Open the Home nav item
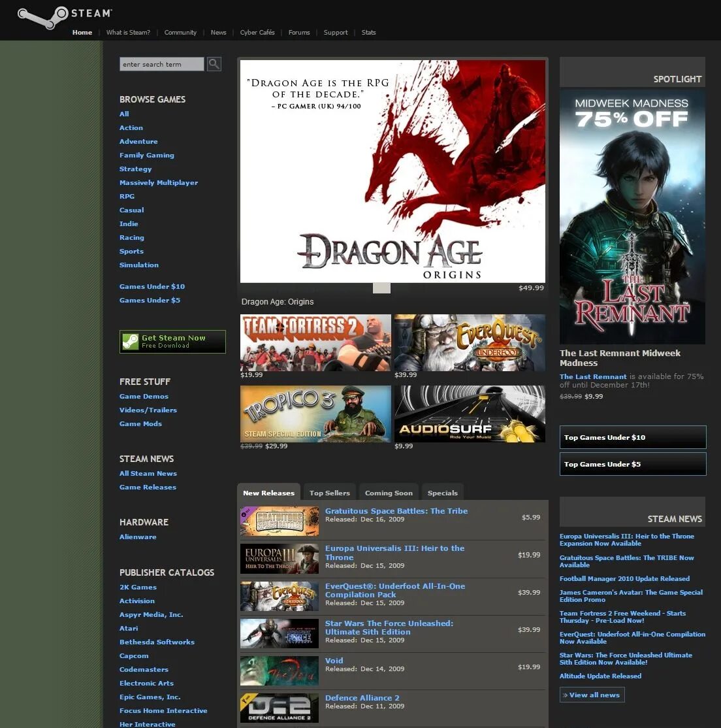 82,33
